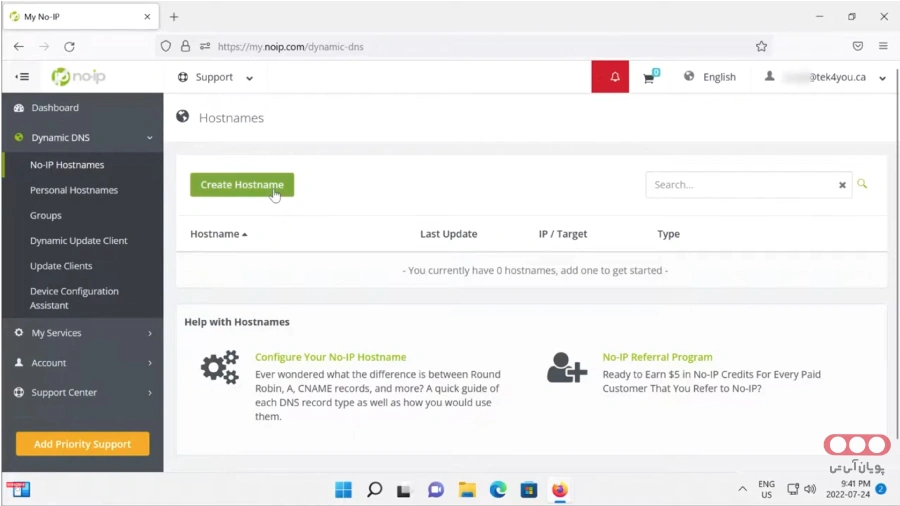Screen dimensions: 900x506
Task: Open Dynamic Update Client menu item
Action: click(x=79, y=241)
